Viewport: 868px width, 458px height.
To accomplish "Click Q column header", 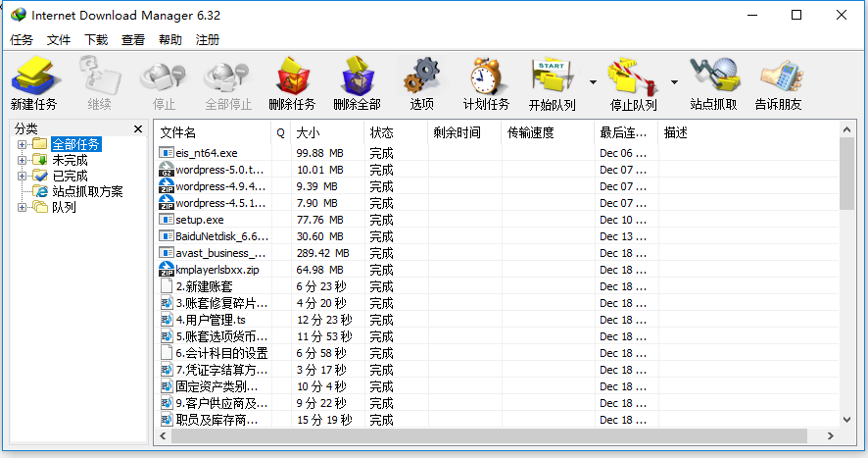I will coord(280,132).
